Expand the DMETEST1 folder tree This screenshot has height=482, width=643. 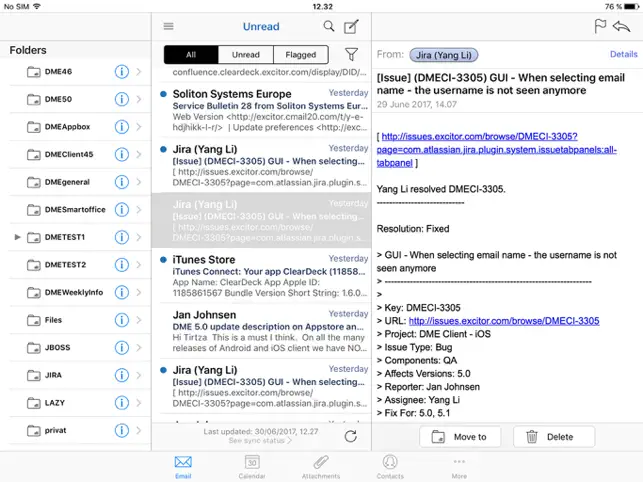pos(18,237)
